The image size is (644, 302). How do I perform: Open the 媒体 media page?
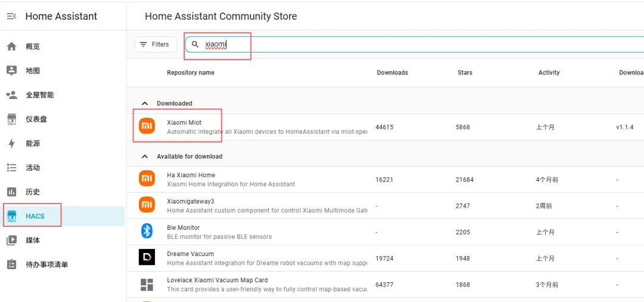point(63,241)
